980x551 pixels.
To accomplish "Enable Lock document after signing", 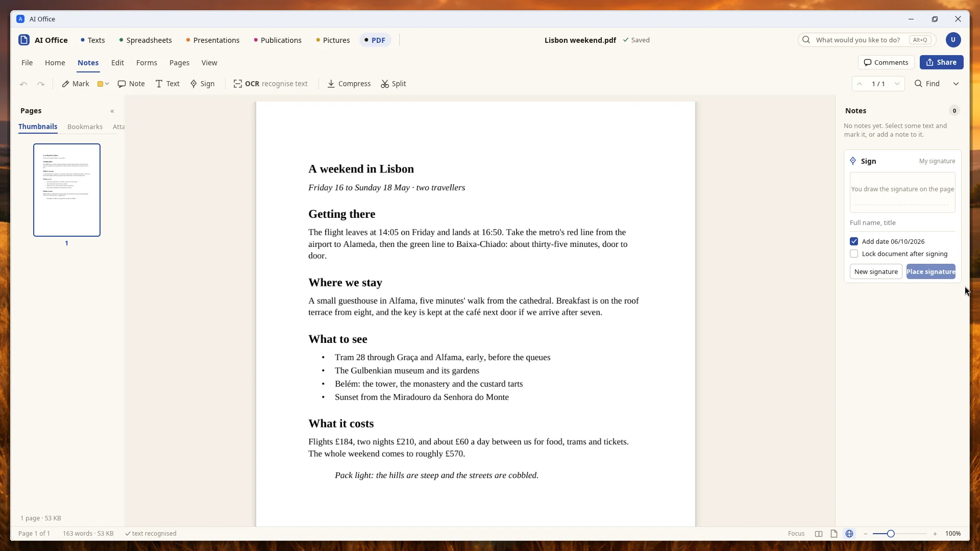I will click(x=854, y=254).
